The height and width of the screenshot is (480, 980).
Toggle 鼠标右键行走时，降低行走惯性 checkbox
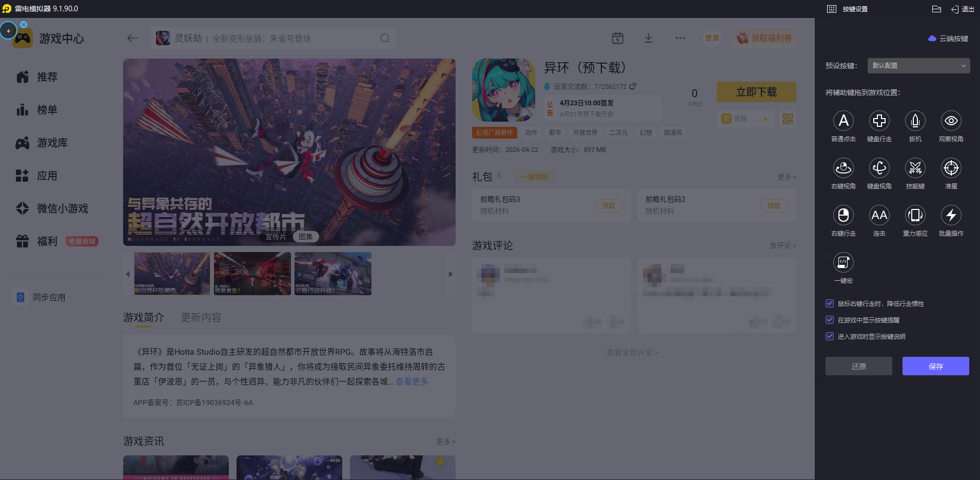pyautogui.click(x=830, y=303)
